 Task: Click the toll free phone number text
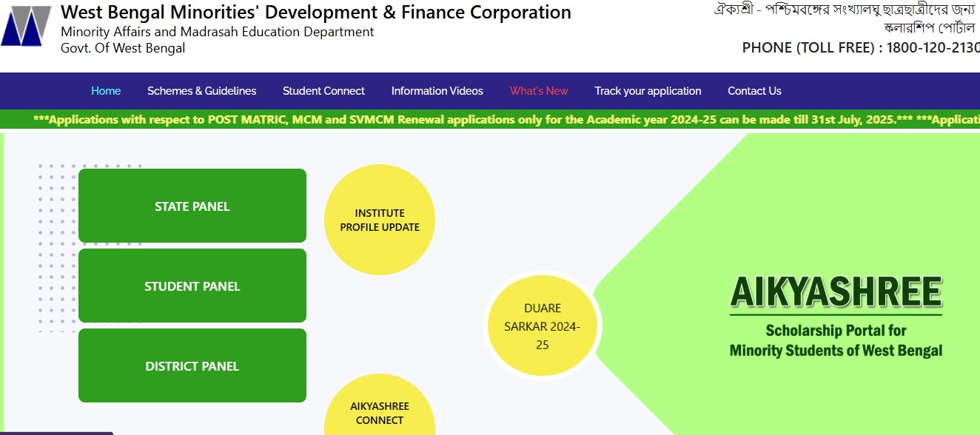(x=861, y=47)
